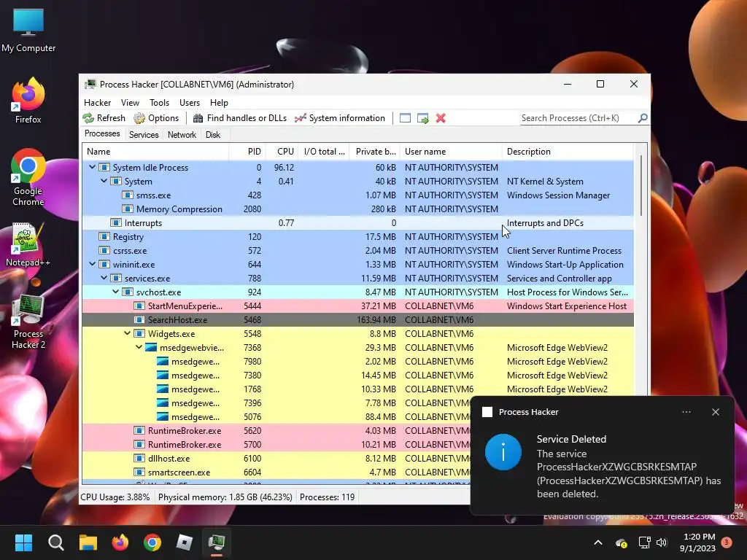Sort by the User name column header
Screen dimensions: 747x560
point(451,152)
